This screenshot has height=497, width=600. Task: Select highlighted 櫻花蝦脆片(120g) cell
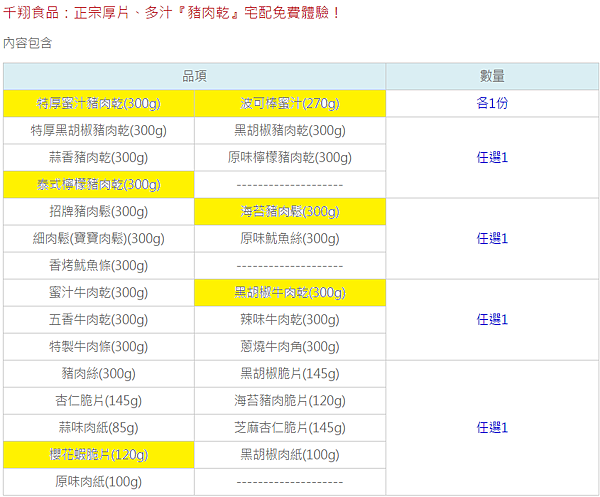[x=99, y=455]
